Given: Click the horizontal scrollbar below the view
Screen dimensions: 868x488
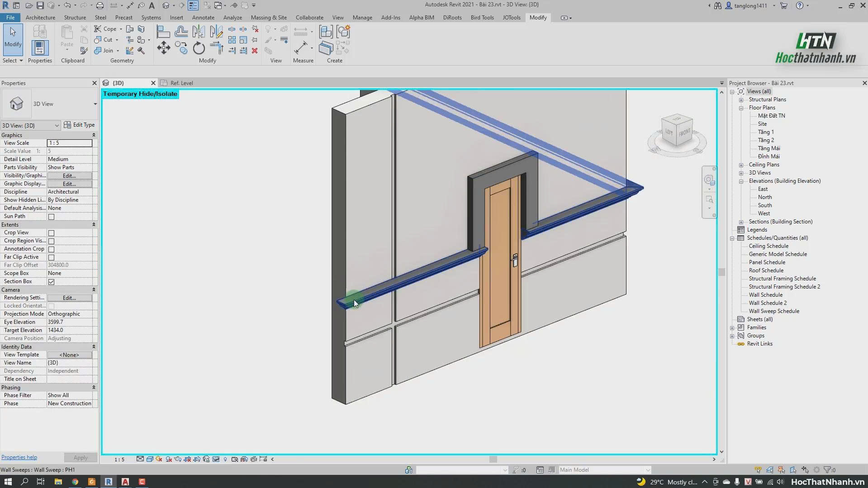Looking at the screenshot, I should [x=493, y=460].
